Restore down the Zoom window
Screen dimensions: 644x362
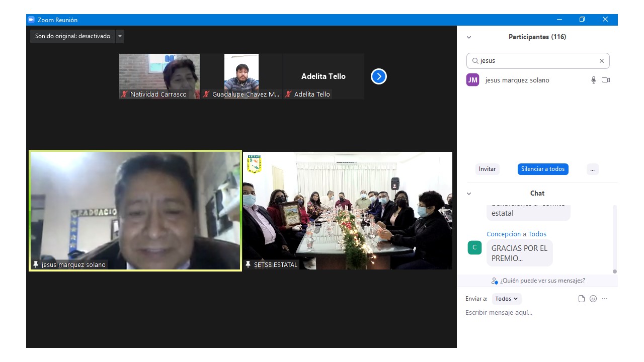[x=582, y=20]
